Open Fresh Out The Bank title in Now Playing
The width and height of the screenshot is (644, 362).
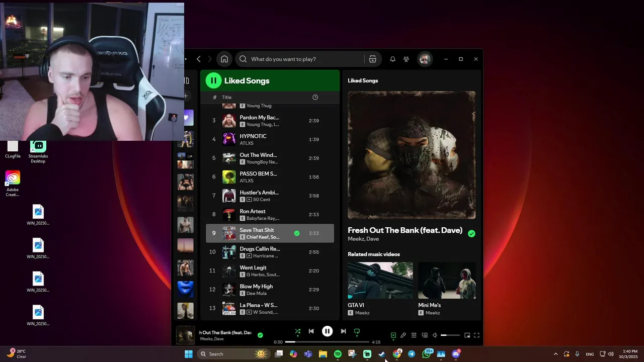point(405,230)
